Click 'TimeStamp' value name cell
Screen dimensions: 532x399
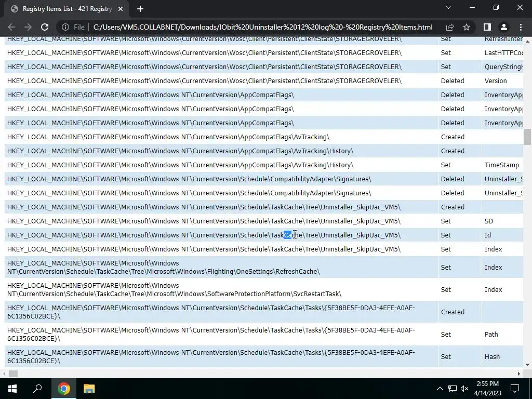(501, 165)
